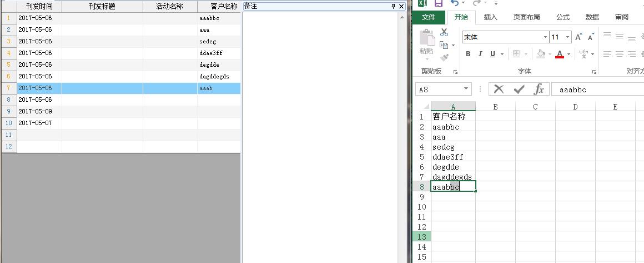The image size is (644, 263).
Task: Pin the 备注 panel with the pushpin icon
Action: (394, 6)
